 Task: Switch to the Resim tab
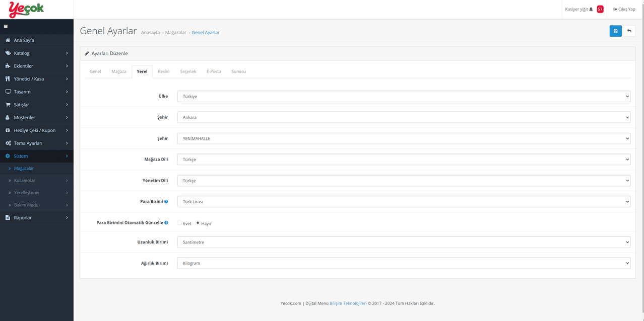point(164,71)
